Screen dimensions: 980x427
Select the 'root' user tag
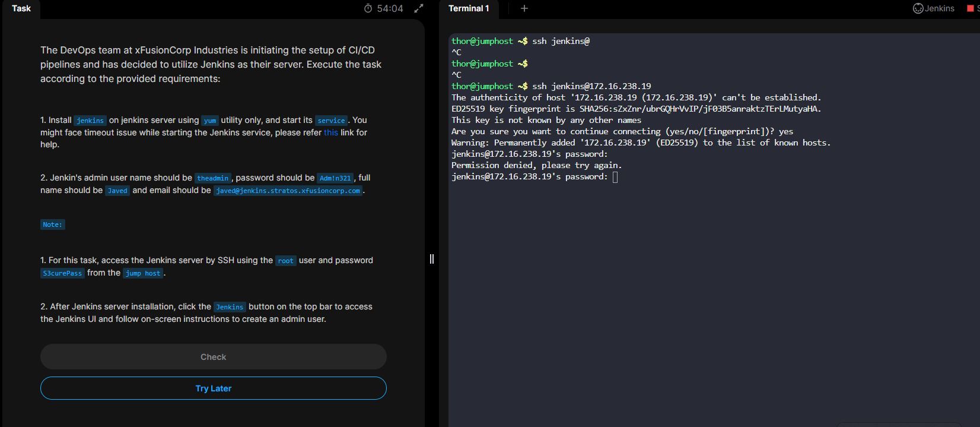pos(286,260)
